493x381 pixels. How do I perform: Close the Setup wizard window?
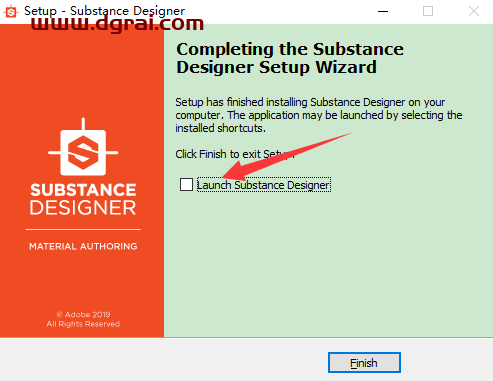pyautogui.click(x=474, y=11)
